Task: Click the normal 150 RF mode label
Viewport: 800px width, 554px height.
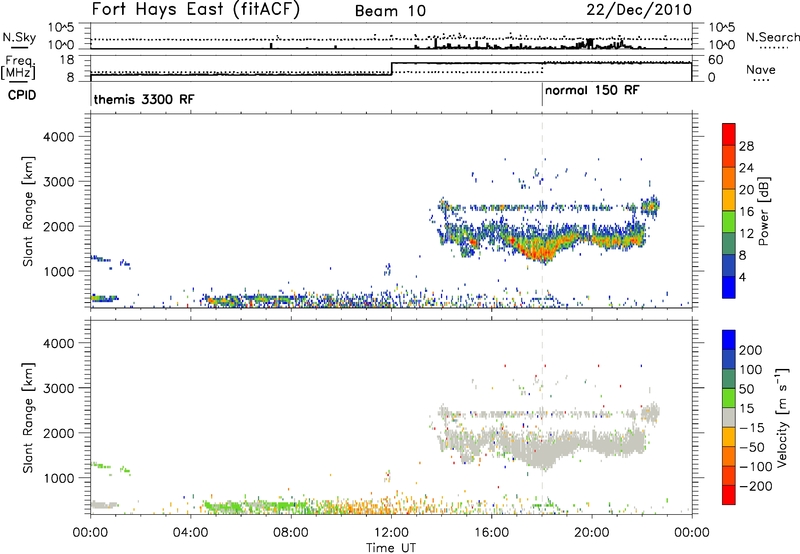Action: (x=592, y=90)
